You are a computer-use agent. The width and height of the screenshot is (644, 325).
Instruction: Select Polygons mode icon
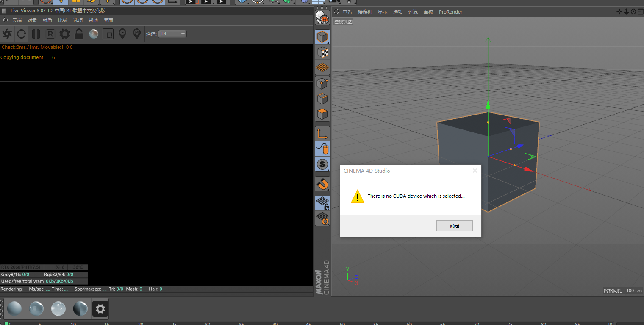pyautogui.click(x=322, y=114)
